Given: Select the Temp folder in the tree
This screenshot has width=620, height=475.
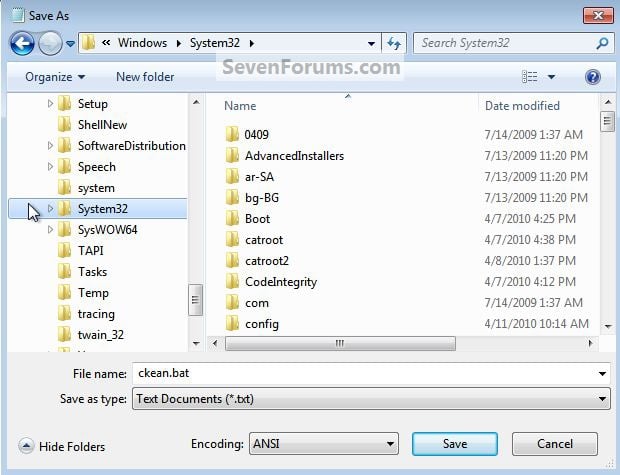Looking at the screenshot, I should pyautogui.click(x=93, y=293).
